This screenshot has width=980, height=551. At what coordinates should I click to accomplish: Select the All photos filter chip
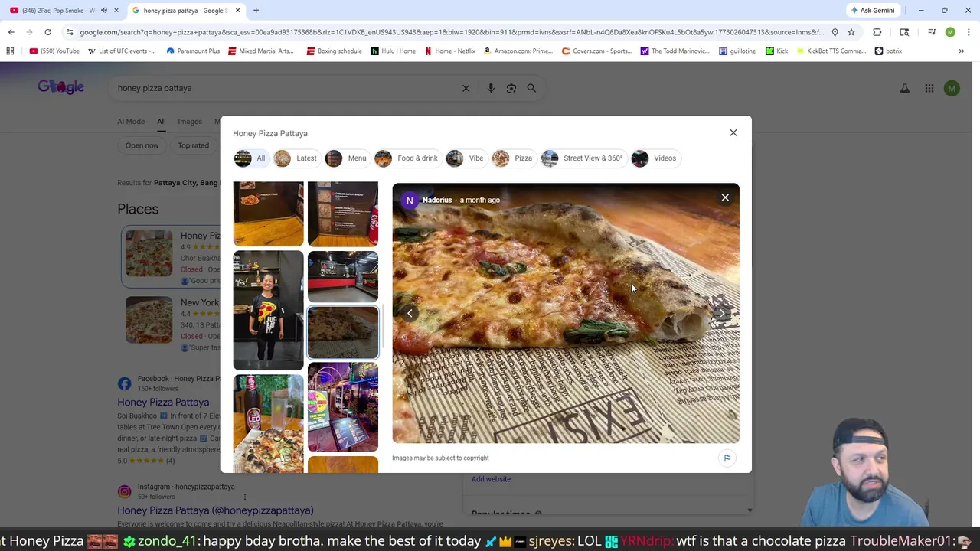250,158
